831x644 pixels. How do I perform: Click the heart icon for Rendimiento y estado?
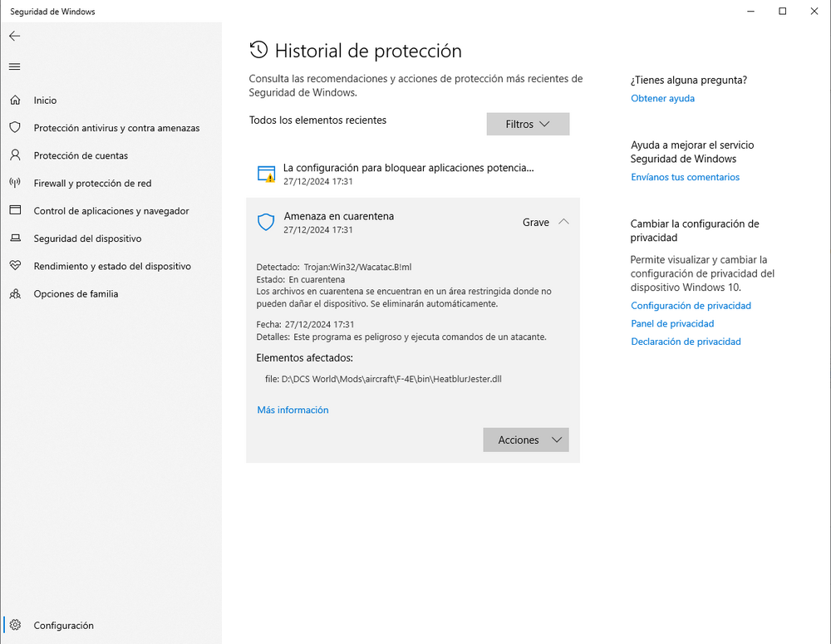[x=15, y=266]
